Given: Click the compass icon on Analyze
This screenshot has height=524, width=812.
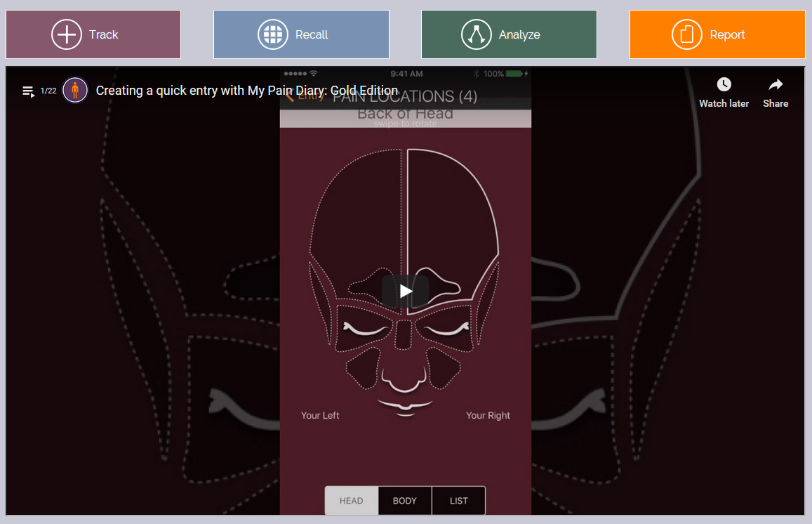Looking at the screenshot, I should tap(477, 34).
